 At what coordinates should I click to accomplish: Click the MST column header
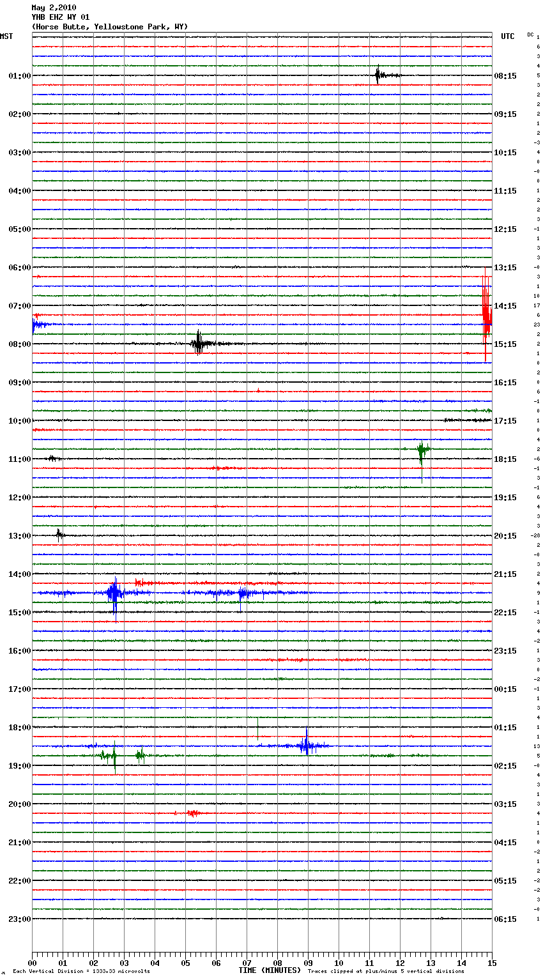tap(6, 36)
